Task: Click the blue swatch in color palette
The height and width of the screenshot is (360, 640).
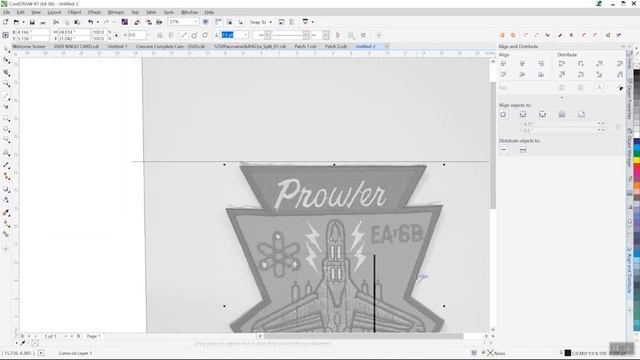Action: tap(636, 140)
